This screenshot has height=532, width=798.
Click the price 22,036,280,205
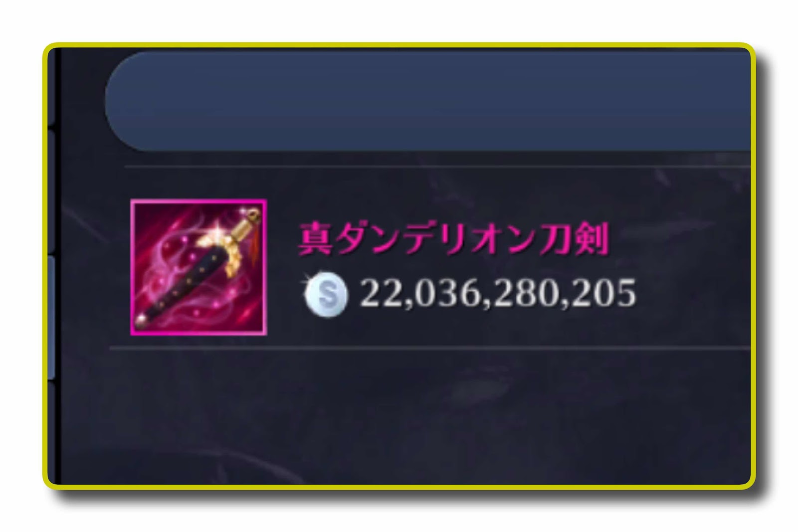[x=498, y=293]
